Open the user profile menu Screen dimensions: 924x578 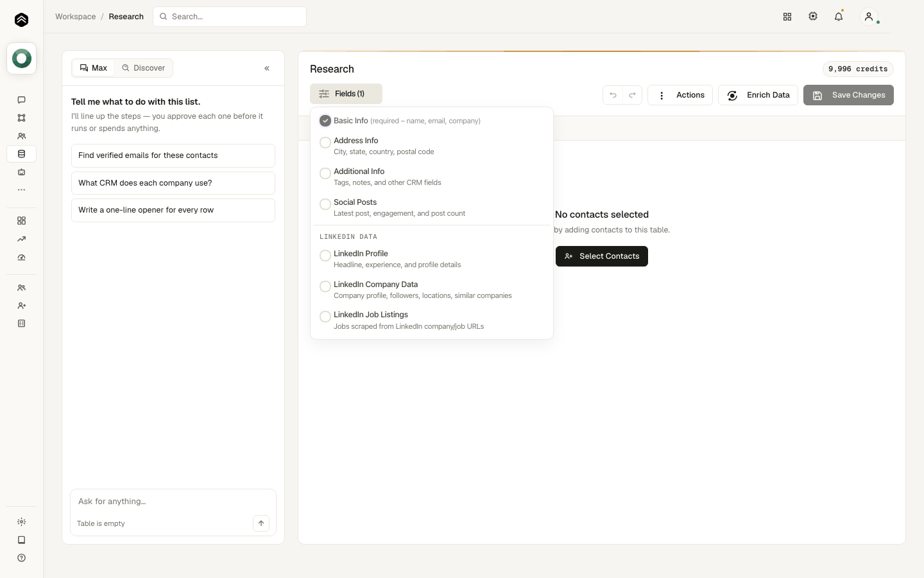869,17
